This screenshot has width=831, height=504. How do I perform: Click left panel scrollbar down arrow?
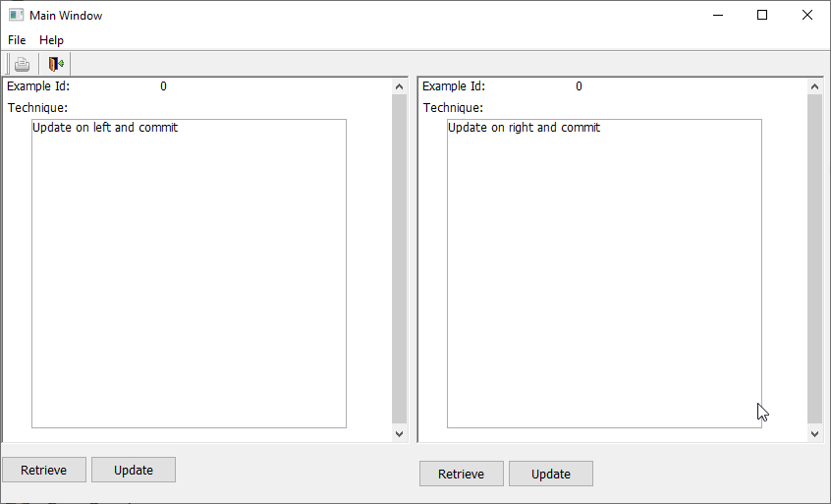pyautogui.click(x=399, y=433)
